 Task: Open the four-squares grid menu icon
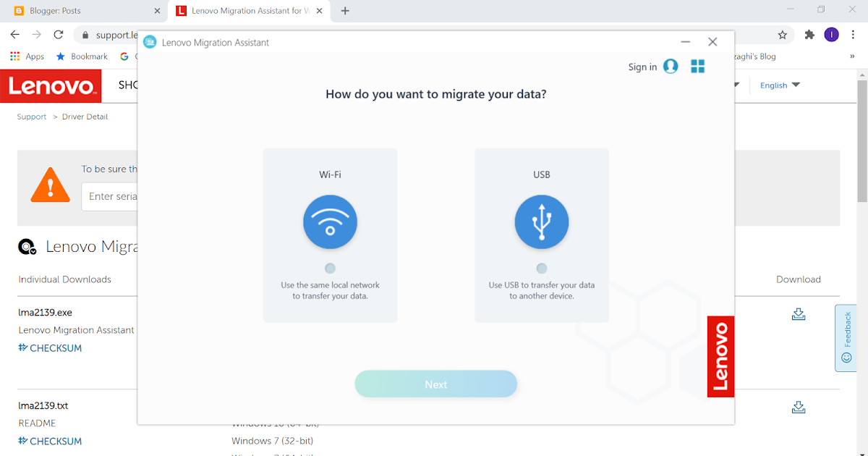[698, 67]
